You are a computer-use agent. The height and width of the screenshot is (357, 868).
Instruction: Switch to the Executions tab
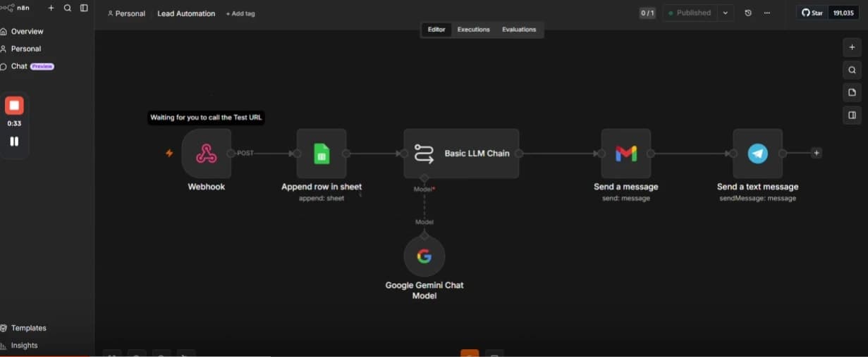coord(473,30)
